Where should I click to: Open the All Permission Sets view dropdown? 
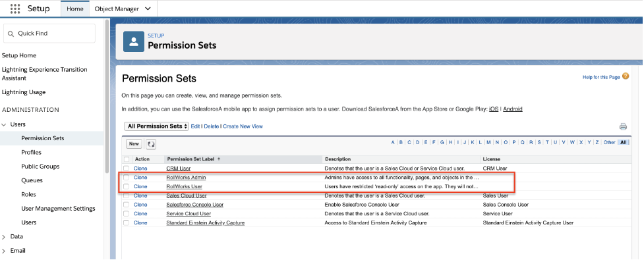coord(156,126)
